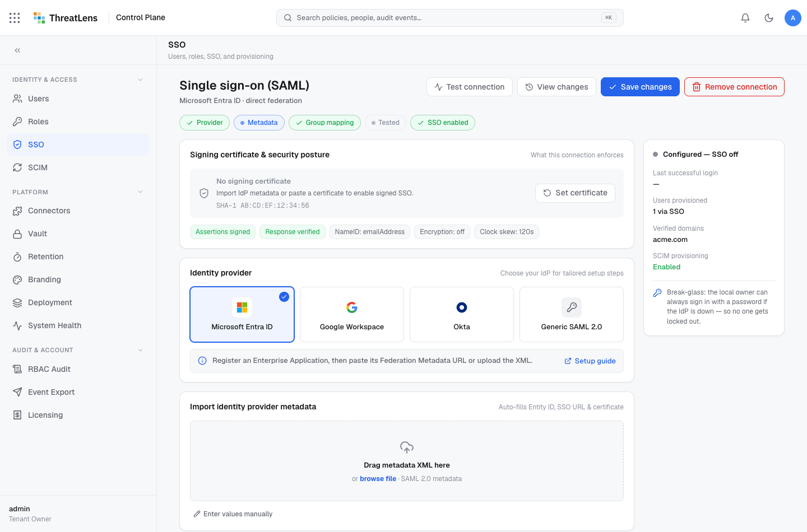Viewport: 807px width, 532px height.
Task: Click Set certificate button
Action: [x=575, y=193]
